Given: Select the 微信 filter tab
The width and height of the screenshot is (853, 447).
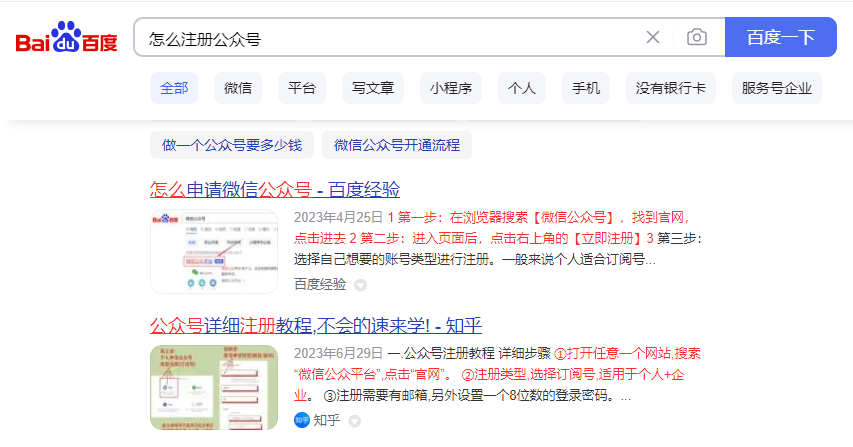Looking at the screenshot, I should coord(238,88).
